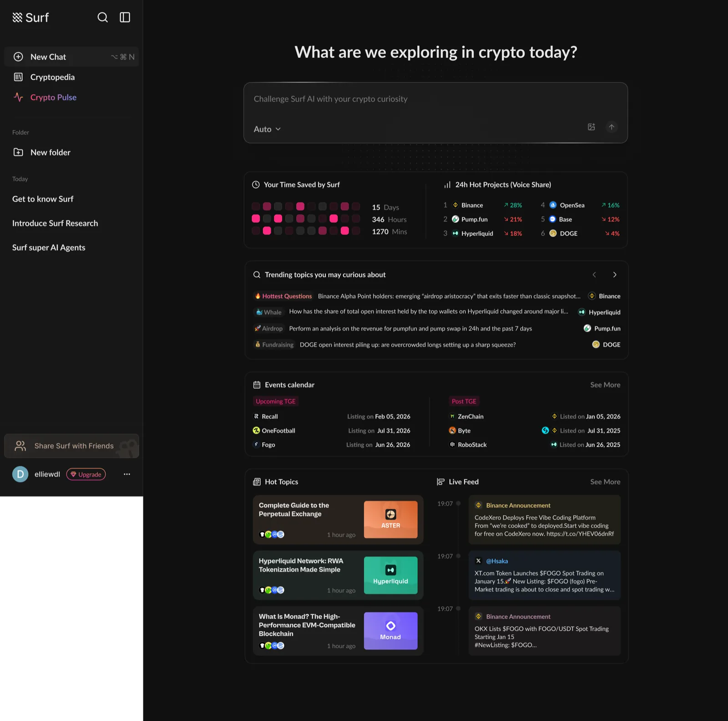728x721 pixels.
Task: Go to next trending topics page
Action: click(615, 274)
